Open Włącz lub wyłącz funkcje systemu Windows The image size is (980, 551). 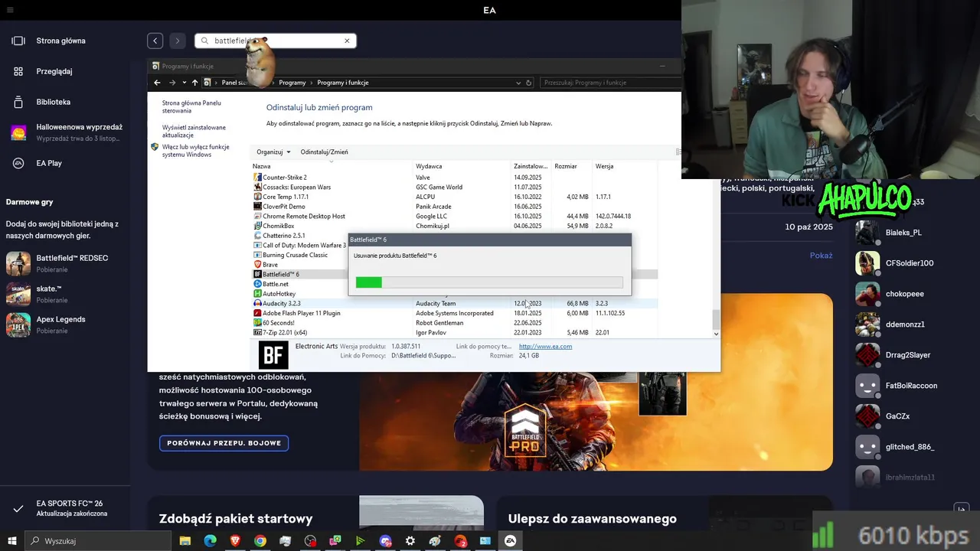coord(195,151)
